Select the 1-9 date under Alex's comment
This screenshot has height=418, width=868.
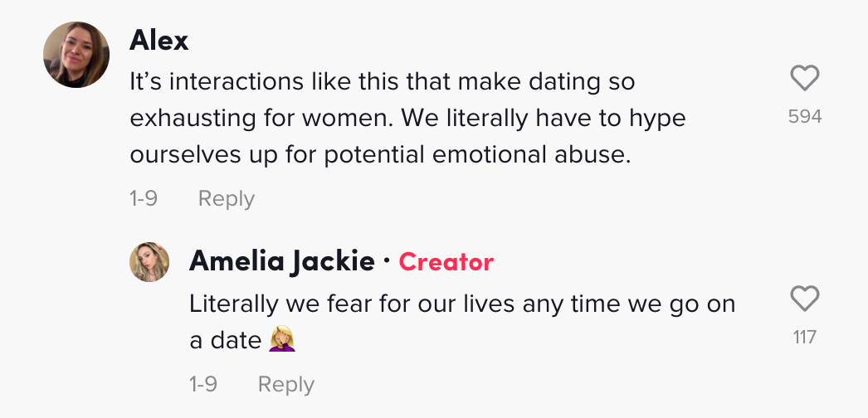[x=144, y=198]
